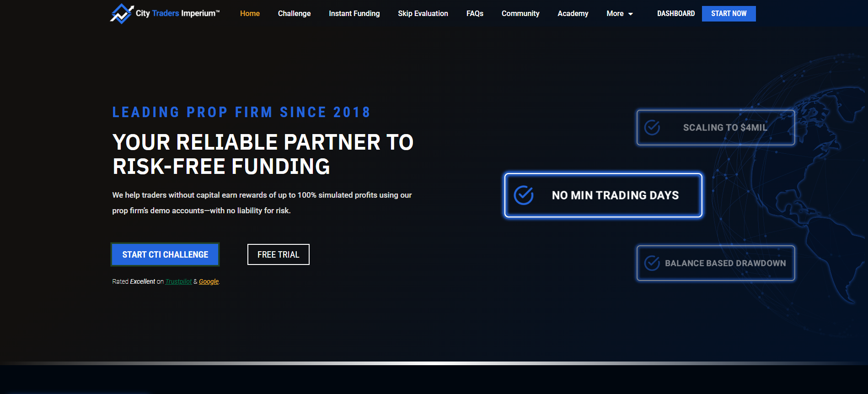This screenshot has width=868, height=394.
Task: Open the Home menu item
Action: 250,14
